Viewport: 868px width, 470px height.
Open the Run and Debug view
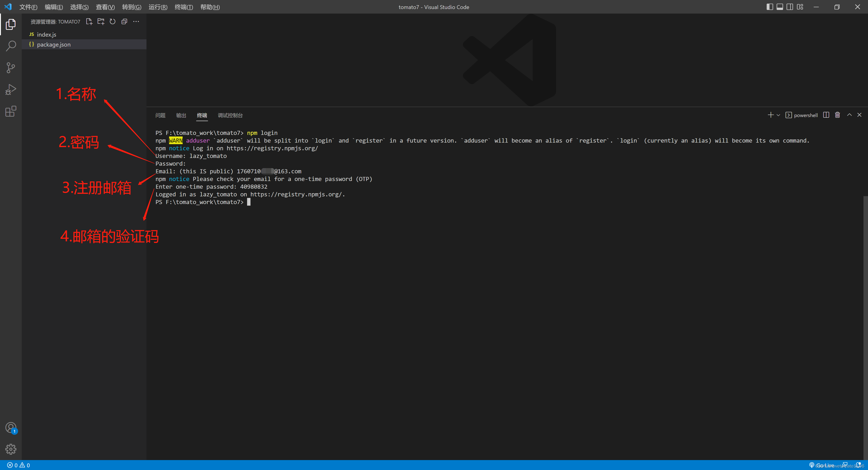tap(11, 90)
